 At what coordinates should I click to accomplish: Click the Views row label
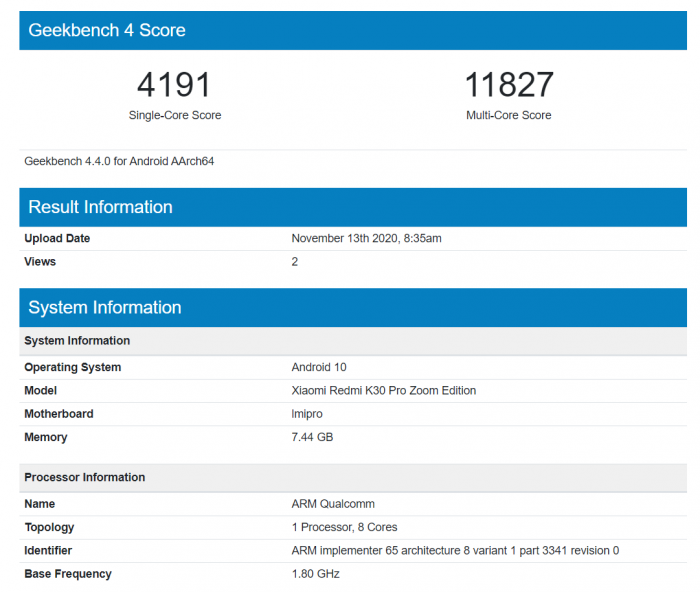click(x=40, y=262)
